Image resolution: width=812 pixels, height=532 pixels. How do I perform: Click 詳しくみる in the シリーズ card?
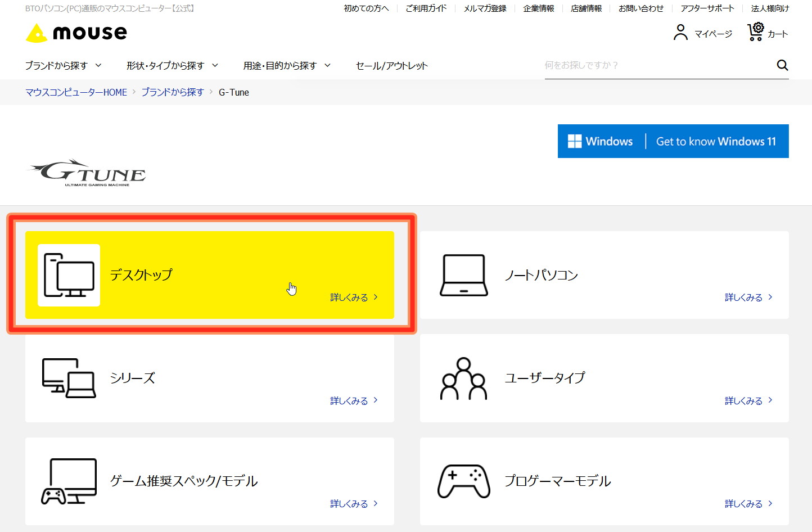point(354,401)
